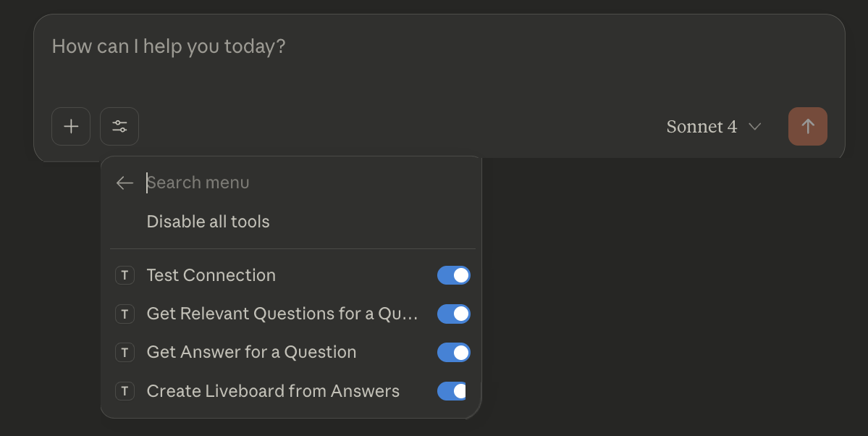Viewport: 868px width, 436px height.
Task: Go back using the left arrow
Action: tap(125, 183)
